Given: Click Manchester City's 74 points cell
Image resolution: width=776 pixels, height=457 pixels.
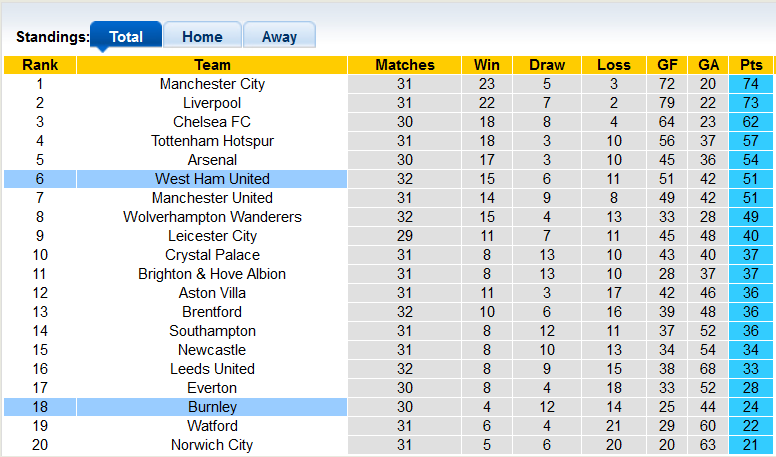Looking at the screenshot, I should [751, 84].
